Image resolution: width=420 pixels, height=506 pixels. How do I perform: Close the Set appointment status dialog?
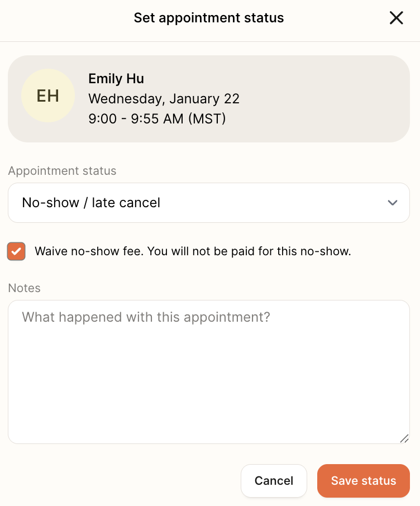coord(396,18)
